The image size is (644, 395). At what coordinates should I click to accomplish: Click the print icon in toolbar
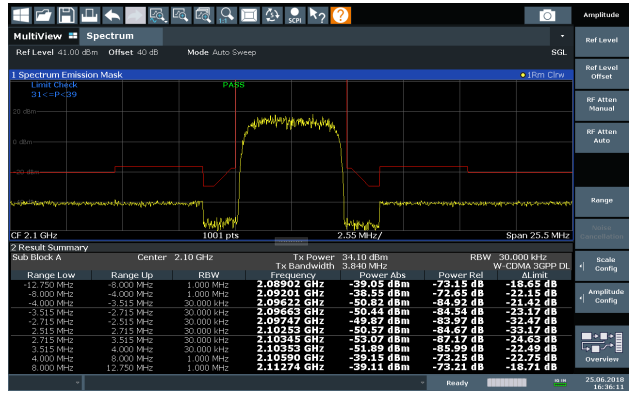pyautogui.click(x=89, y=16)
